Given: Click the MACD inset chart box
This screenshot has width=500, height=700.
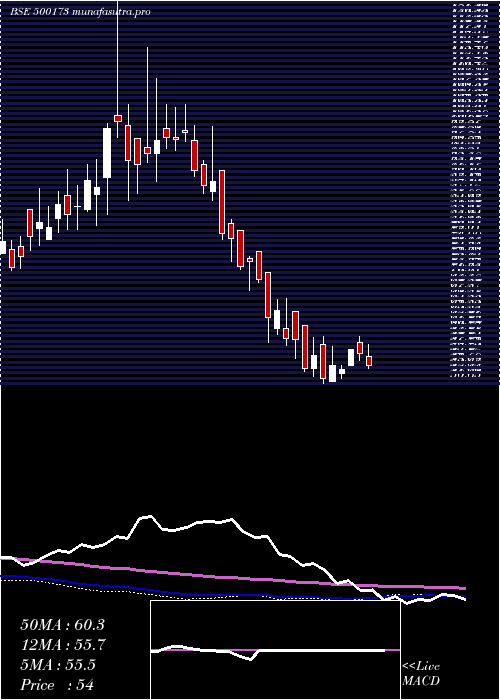Looking at the screenshot, I should (275, 650).
